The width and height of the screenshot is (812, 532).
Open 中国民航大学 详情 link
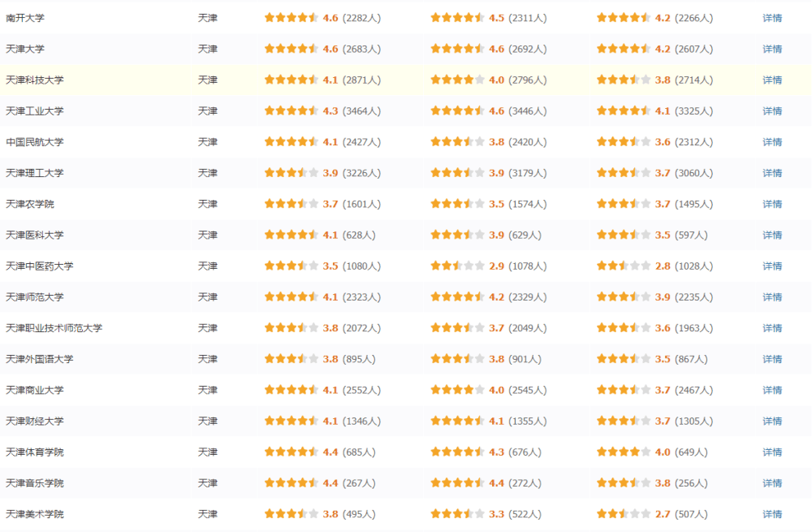point(771,142)
